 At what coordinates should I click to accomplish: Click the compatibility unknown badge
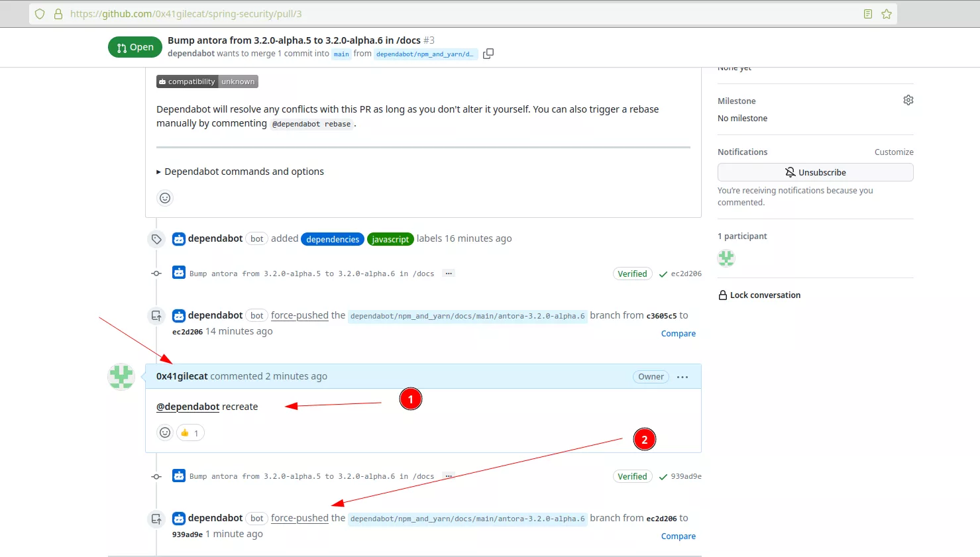point(207,81)
